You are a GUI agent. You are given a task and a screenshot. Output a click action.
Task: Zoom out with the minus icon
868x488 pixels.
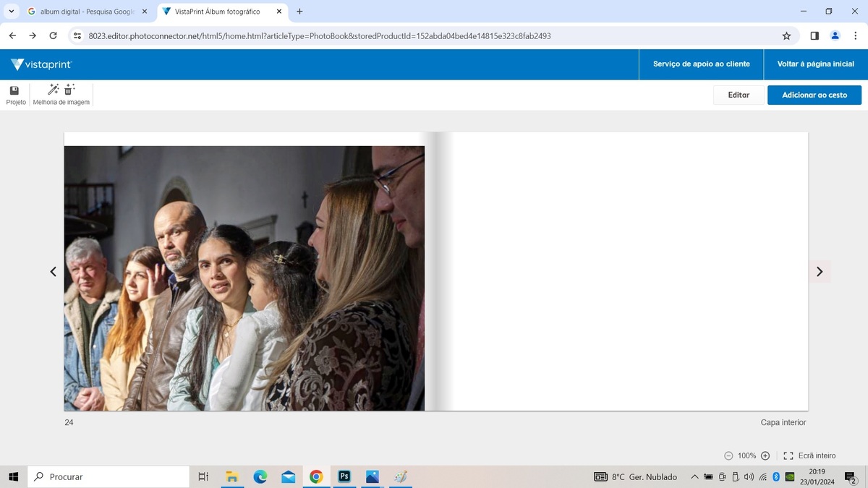click(728, 455)
